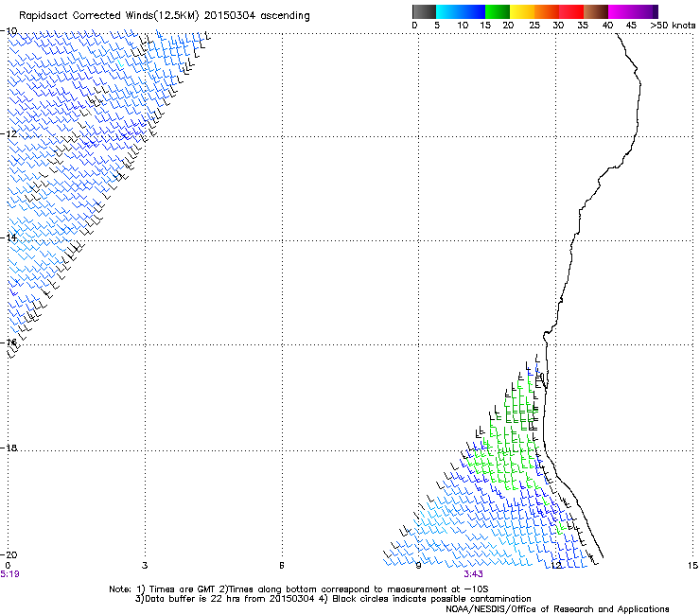Screen dimensions: 700x615
Task: Click the latitude label '-16'
Action: [x=9, y=343]
